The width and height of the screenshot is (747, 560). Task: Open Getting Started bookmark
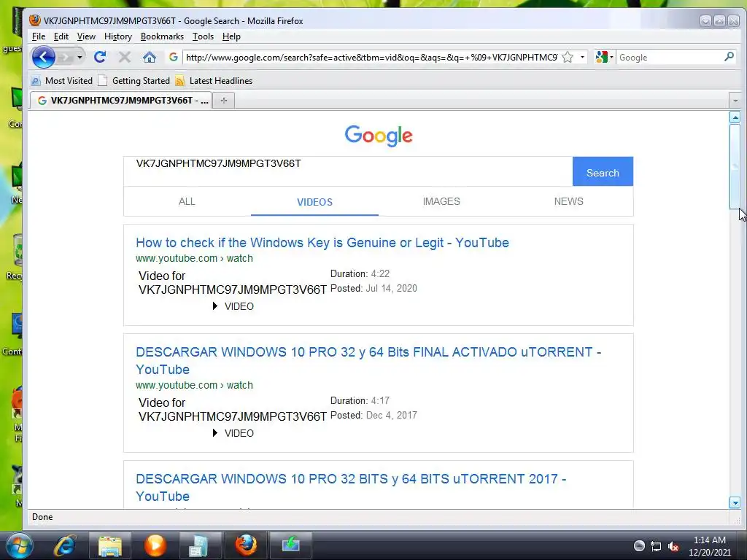tap(134, 81)
